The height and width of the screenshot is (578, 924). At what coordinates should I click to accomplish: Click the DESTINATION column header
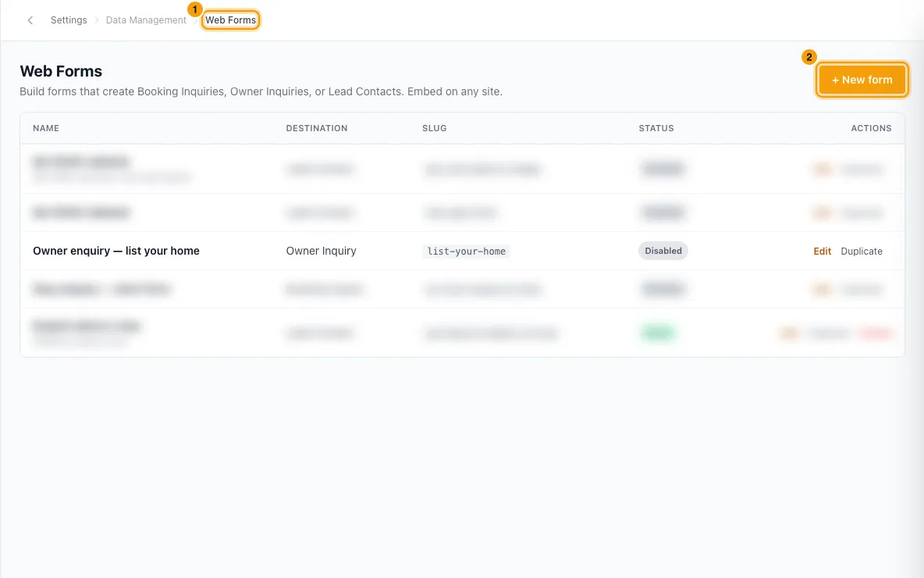point(316,128)
